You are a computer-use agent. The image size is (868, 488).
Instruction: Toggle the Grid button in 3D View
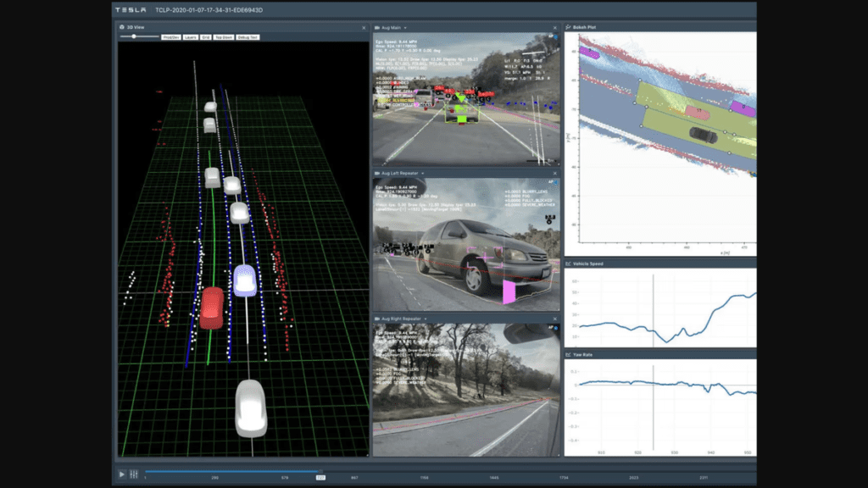205,37
